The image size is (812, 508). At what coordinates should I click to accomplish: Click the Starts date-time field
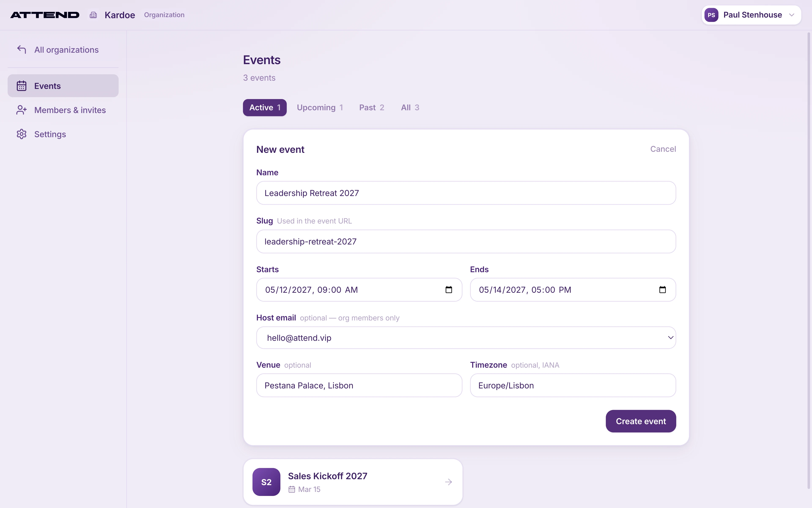[x=359, y=290]
